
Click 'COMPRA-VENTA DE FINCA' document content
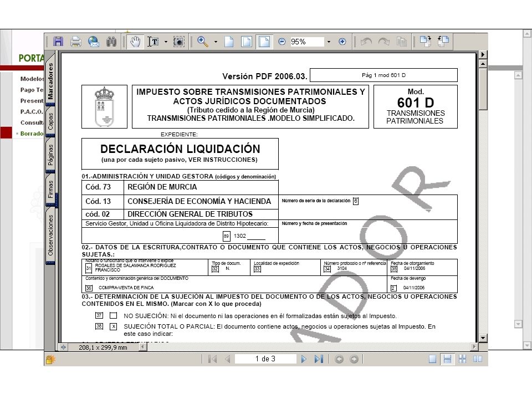(126, 288)
